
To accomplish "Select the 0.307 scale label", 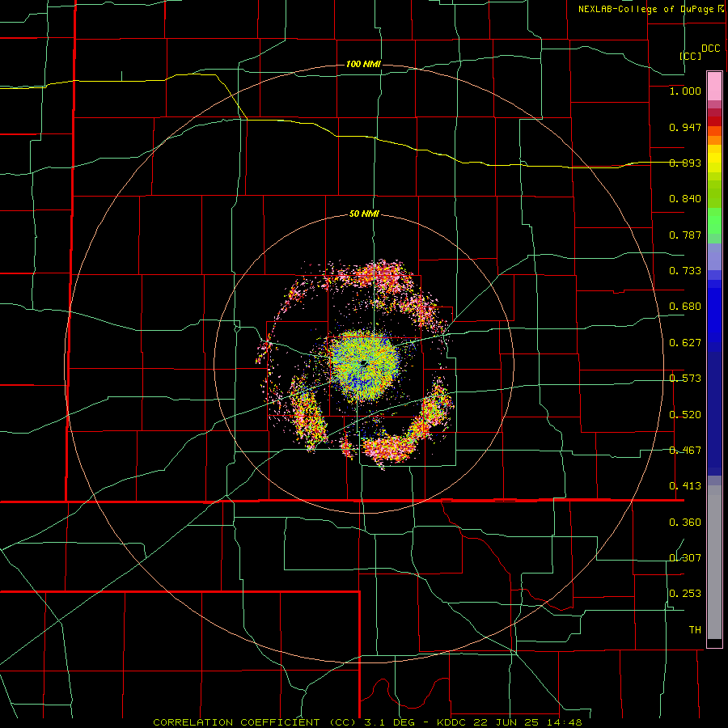I will click(685, 557).
